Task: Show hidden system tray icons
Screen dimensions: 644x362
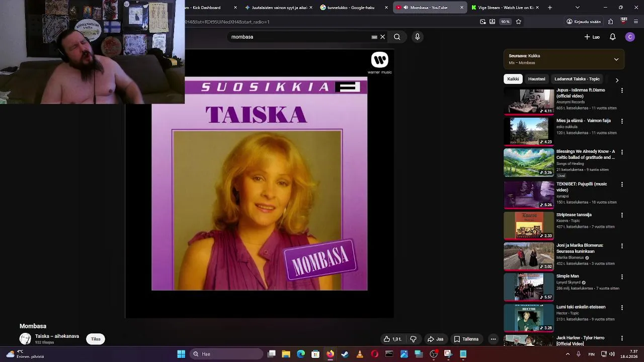Action: tap(568, 354)
